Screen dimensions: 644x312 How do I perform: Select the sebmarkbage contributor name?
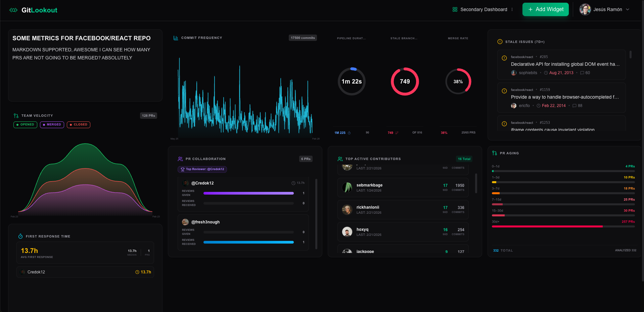pyautogui.click(x=369, y=185)
